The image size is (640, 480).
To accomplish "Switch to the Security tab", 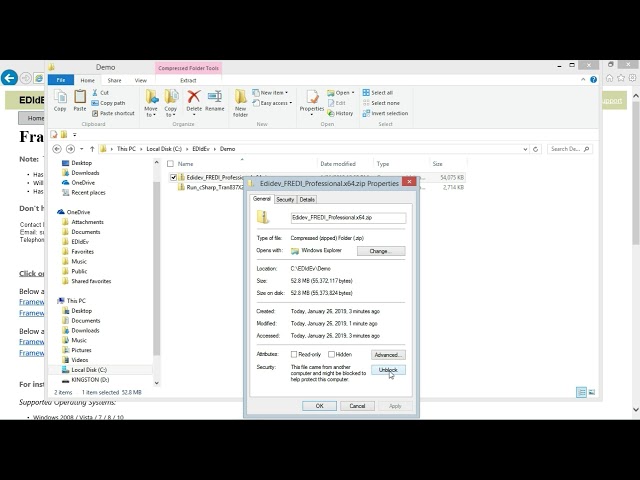I will (285, 200).
